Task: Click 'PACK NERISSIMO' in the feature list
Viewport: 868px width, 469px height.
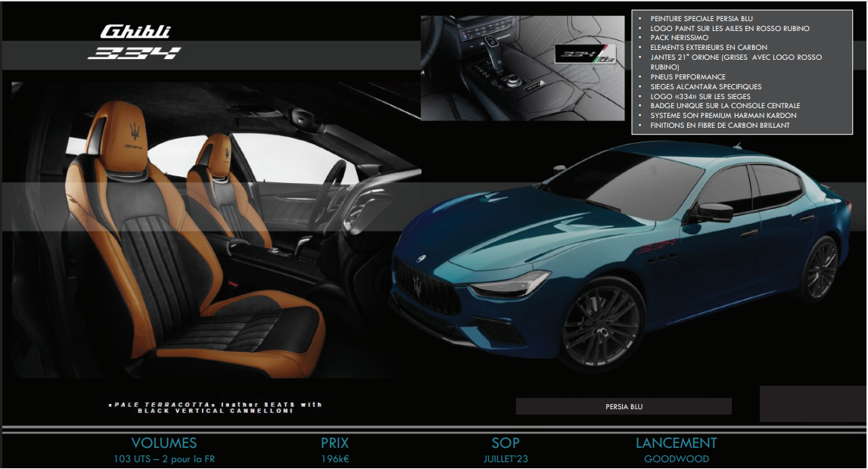Action: 681,38
